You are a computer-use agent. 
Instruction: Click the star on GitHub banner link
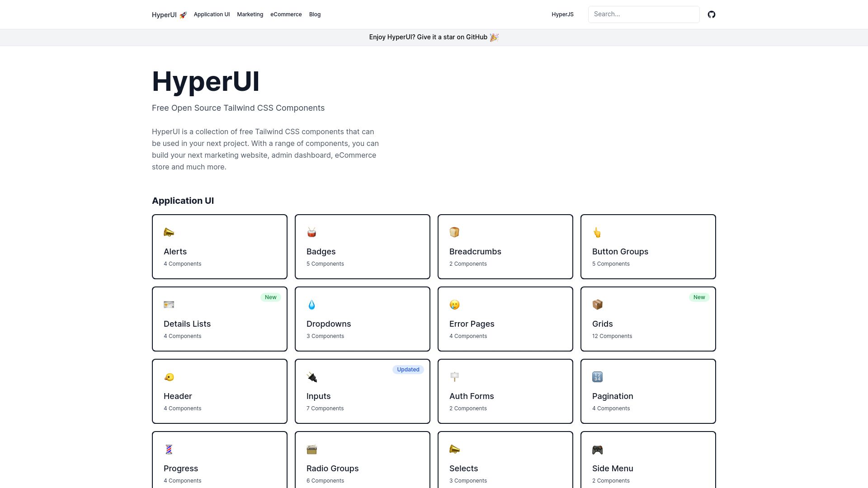point(434,37)
